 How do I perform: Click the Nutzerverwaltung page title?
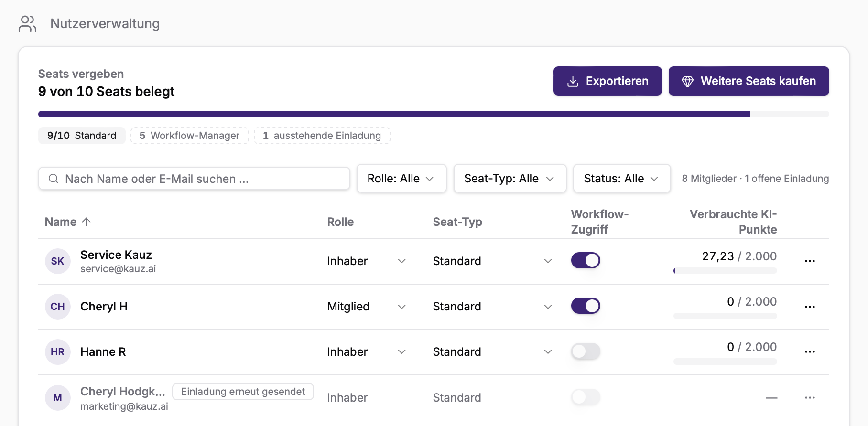click(105, 23)
